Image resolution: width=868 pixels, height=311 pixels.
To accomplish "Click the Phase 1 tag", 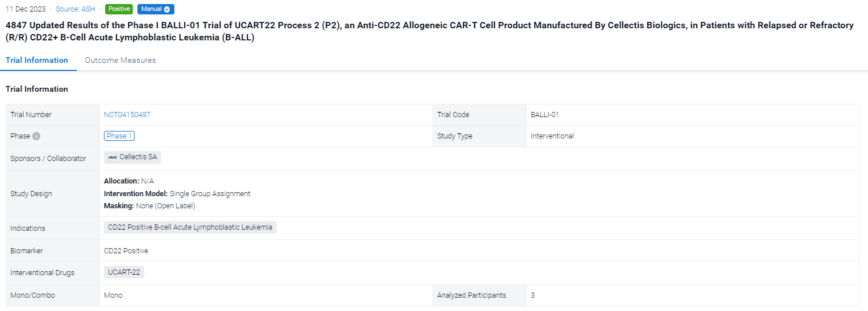I will tap(119, 136).
